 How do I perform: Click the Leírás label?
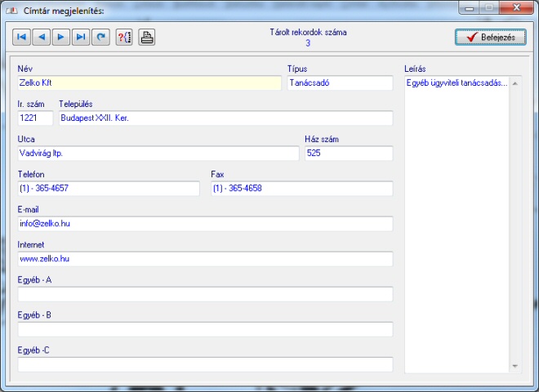[415, 69]
